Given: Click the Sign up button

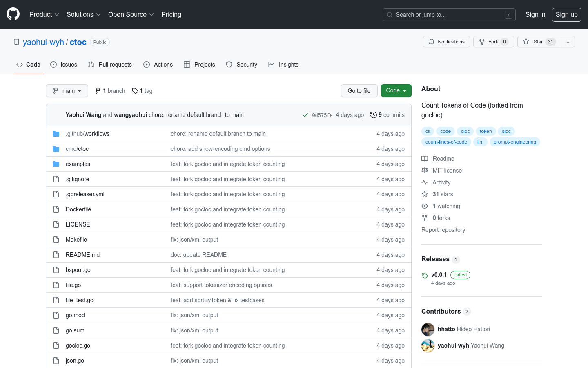Looking at the screenshot, I should pyautogui.click(x=567, y=15).
